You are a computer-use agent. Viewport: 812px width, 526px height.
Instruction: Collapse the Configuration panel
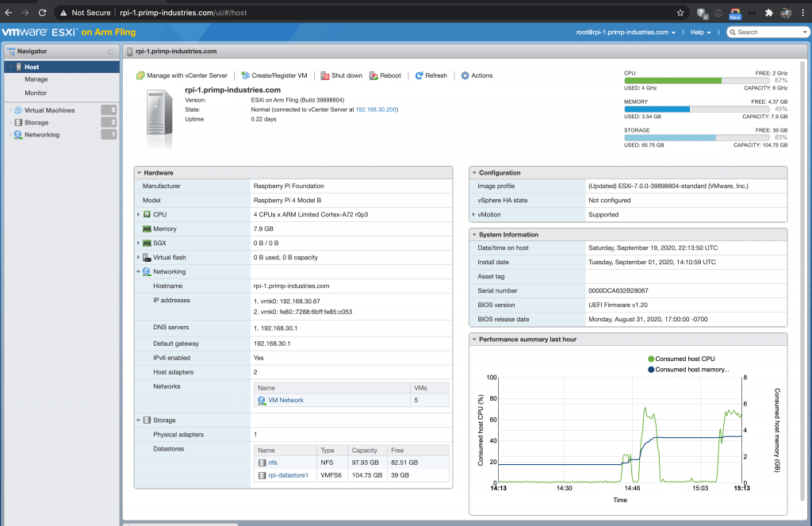(474, 173)
